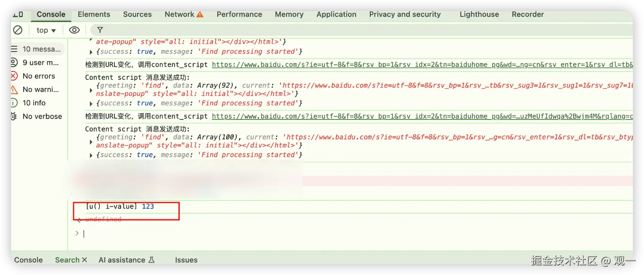Screen dimensions: 644x275
Task: Open the top context dropdown
Action: tap(46, 30)
